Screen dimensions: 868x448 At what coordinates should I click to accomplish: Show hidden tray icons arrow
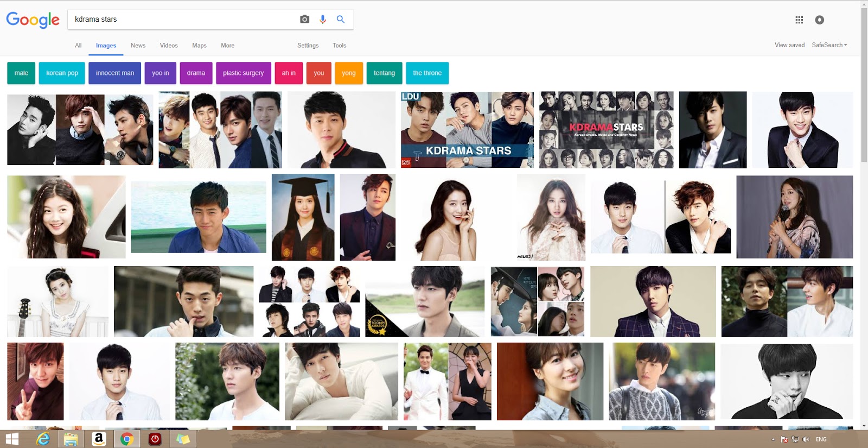pyautogui.click(x=773, y=439)
